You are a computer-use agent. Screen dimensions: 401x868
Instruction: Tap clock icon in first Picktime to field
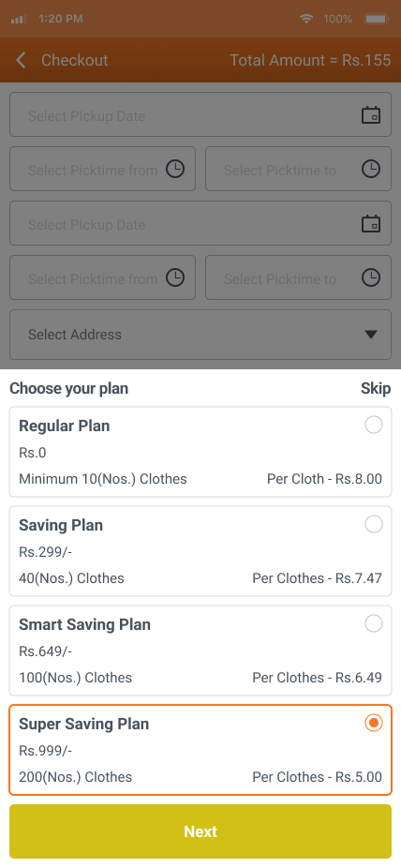coord(371,169)
